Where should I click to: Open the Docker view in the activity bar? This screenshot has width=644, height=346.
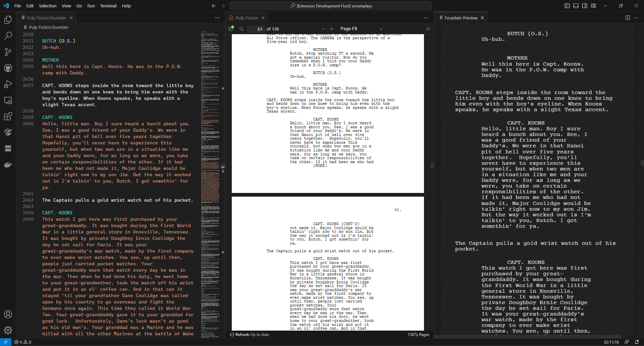[x=8, y=164]
